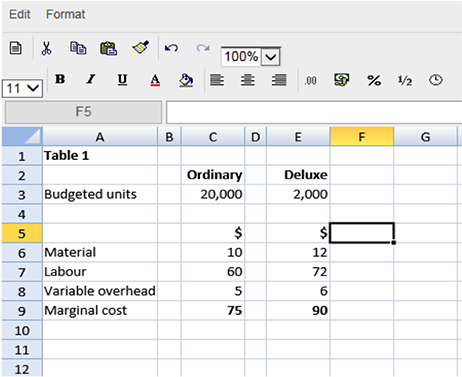The height and width of the screenshot is (377, 462).
Task: Apply fraction ½ format icon
Action: pos(405,80)
